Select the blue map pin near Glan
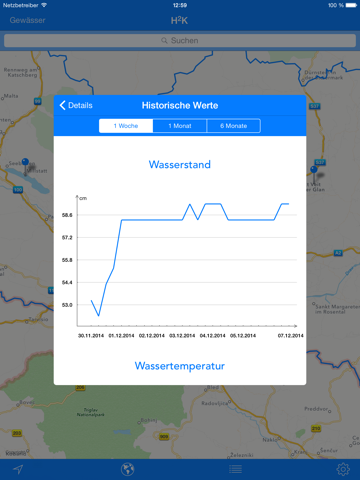Screen dimensions: 360x480 pos(314,170)
